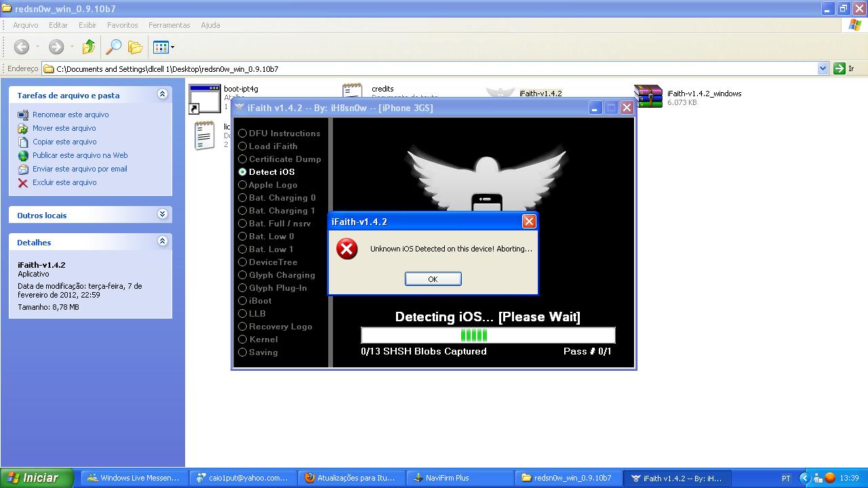Expand the Outros locais panel
Image resolution: width=868 pixels, height=488 pixels.
click(162, 214)
